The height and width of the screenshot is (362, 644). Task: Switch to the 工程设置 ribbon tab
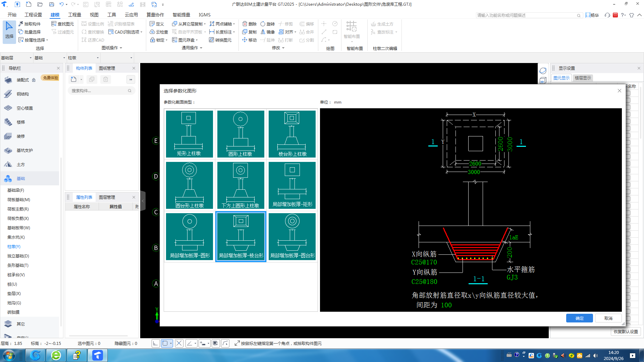(33, 15)
